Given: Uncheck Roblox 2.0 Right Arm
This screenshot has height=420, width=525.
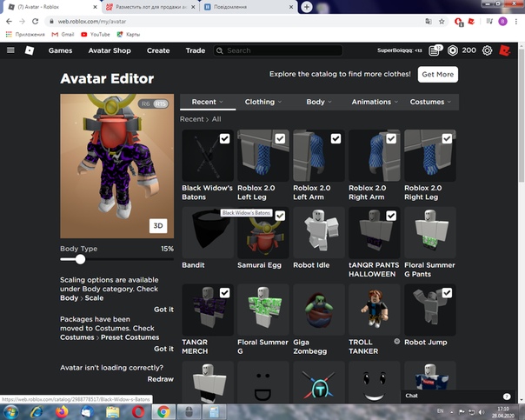Looking at the screenshot, I should click(x=391, y=138).
